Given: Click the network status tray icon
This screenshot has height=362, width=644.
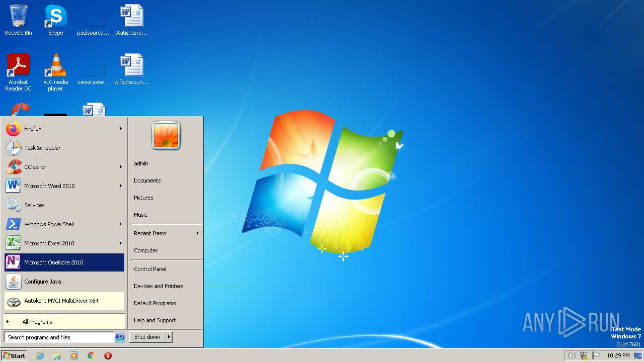Looking at the screenshot, I should [x=584, y=355].
